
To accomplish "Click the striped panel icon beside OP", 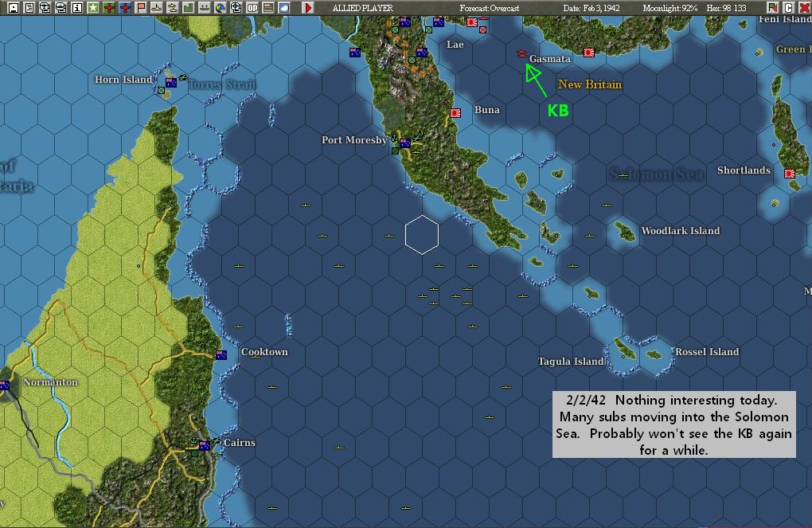I will 268,8.
